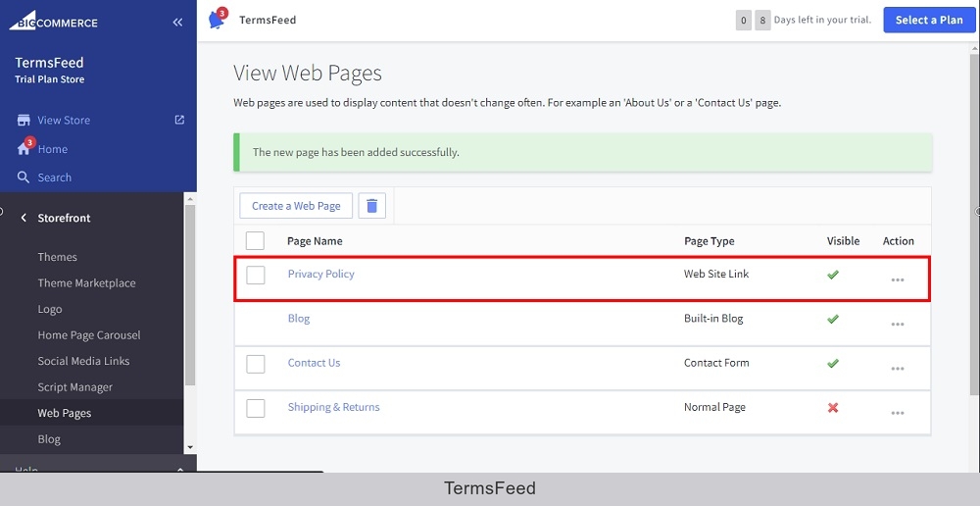Click the Home house icon
980x506 pixels.
(x=24, y=149)
